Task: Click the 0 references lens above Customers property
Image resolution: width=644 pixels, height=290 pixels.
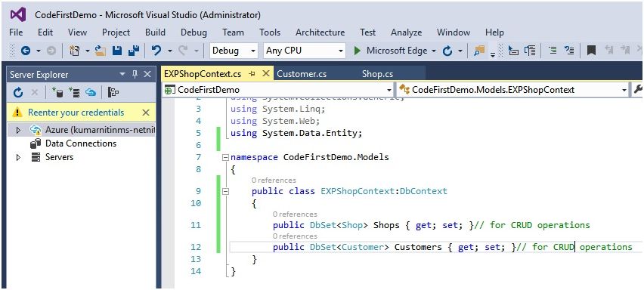Action: click(x=295, y=236)
